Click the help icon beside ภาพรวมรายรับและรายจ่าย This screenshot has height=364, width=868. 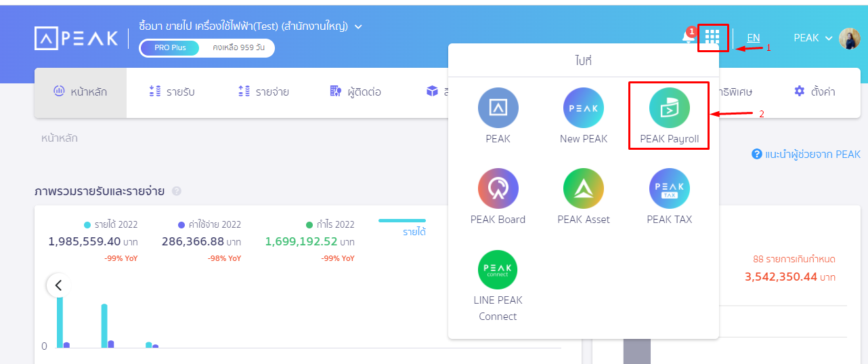tap(177, 191)
